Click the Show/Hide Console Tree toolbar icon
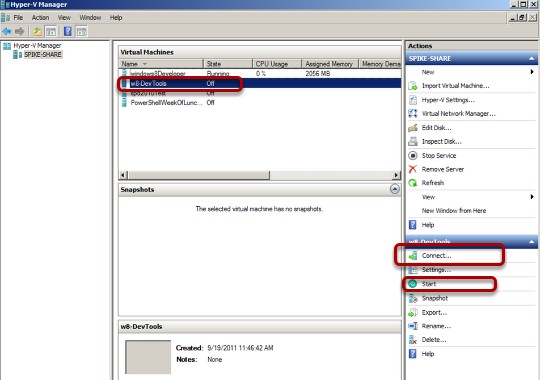The width and height of the screenshot is (540, 380). [51, 32]
